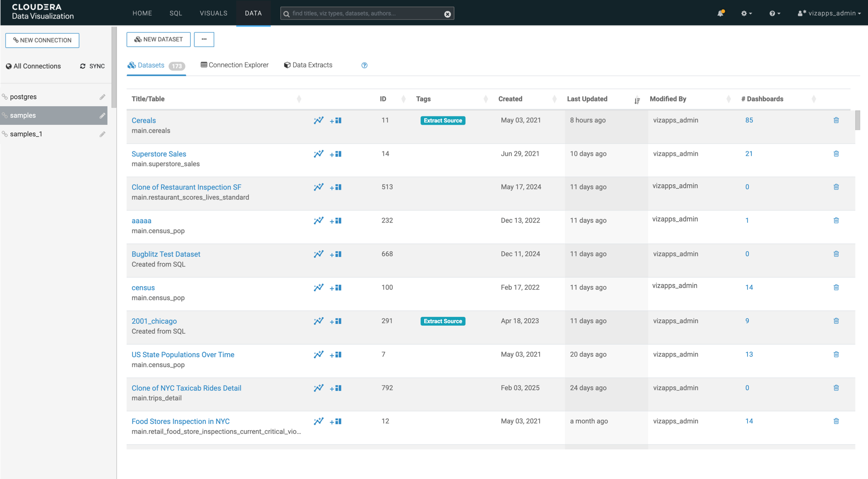Viewport: 868px width, 479px height.
Task: Click the NEW DATASET button
Action: 158,39
